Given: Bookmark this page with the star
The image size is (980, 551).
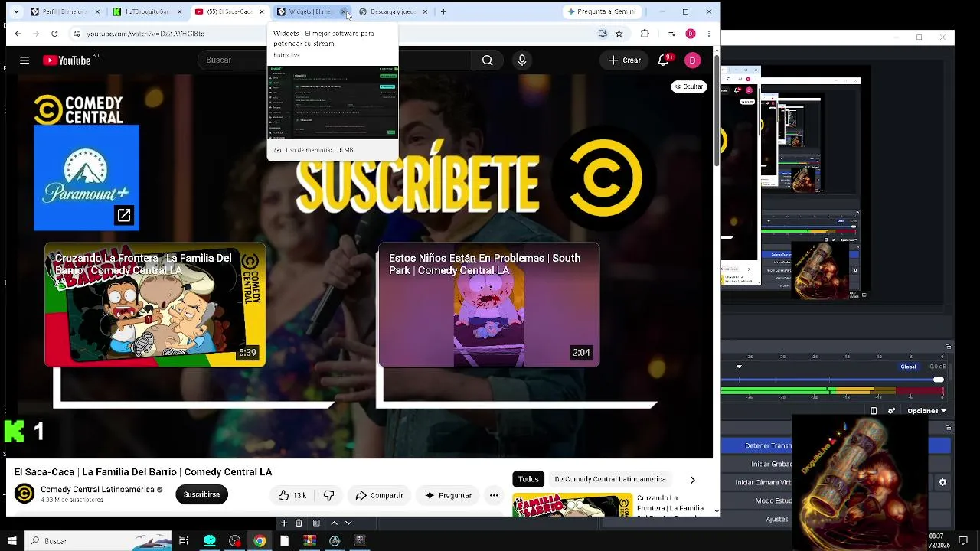Looking at the screenshot, I should 619,34.
